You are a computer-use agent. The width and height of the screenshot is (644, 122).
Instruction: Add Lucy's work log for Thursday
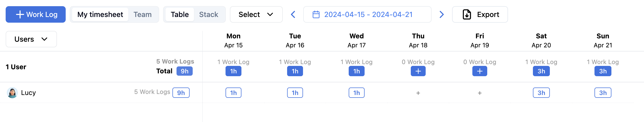pyautogui.click(x=418, y=93)
